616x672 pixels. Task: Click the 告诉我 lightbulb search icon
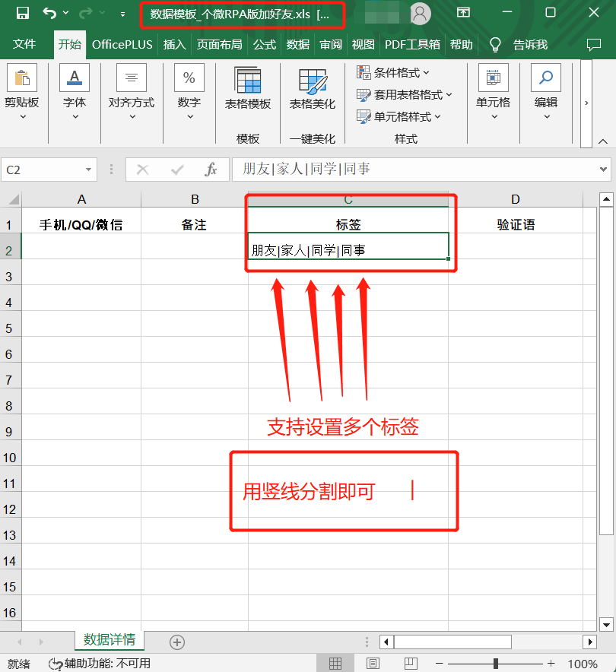click(x=495, y=44)
